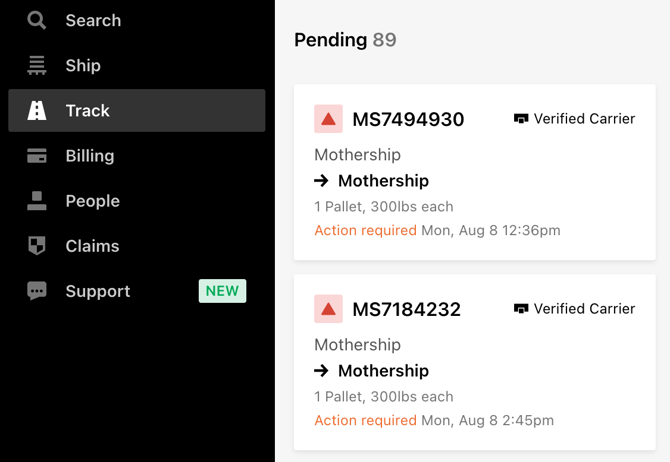The height and width of the screenshot is (462, 670).
Task: Open shipment MS7184232 tracking number
Action: pyautogui.click(x=407, y=309)
